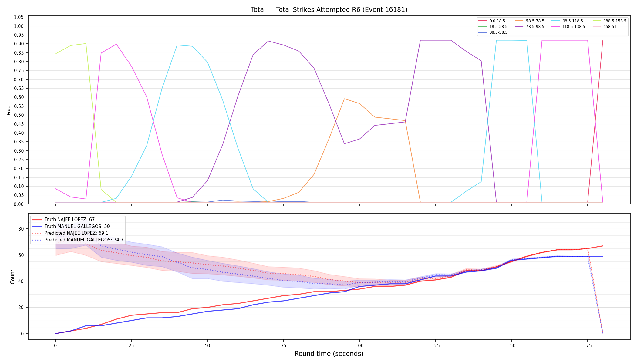The height and width of the screenshot is (364, 637).
Task: Click the '60' tick on the Count axis
Action: 21,255
